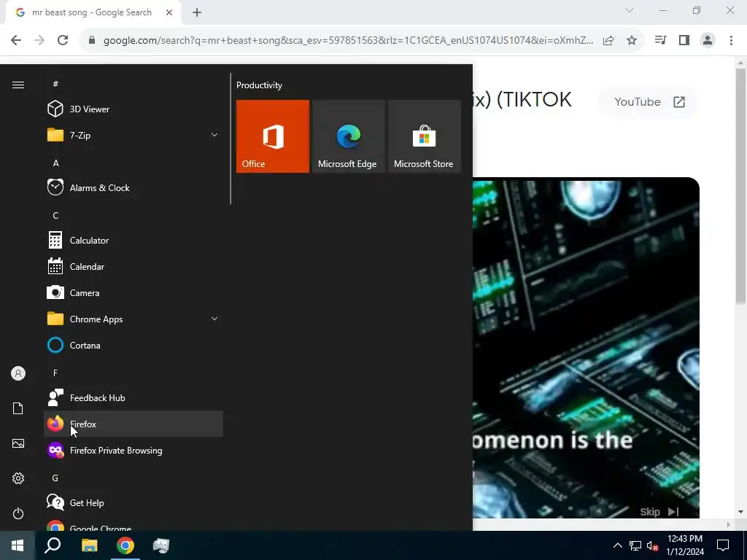This screenshot has width=747, height=560.
Task: Open Calendar app
Action: pos(133,267)
